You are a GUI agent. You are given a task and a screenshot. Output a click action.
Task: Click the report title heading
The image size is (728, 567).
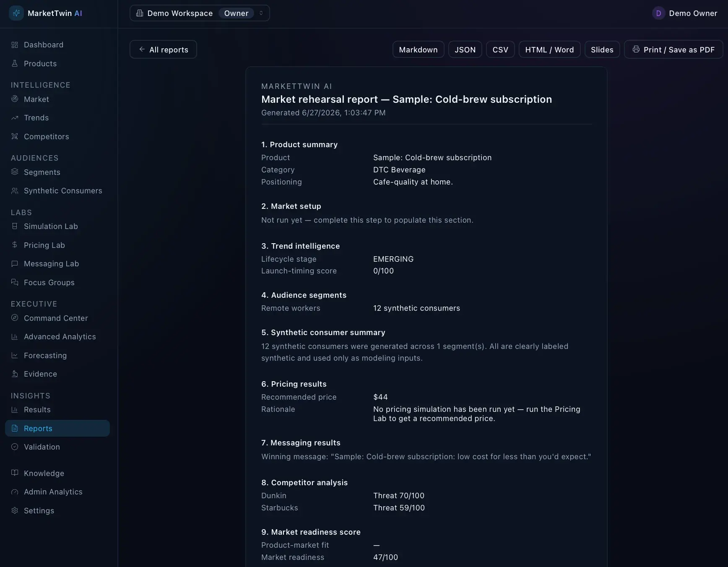(x=406, y=99)
